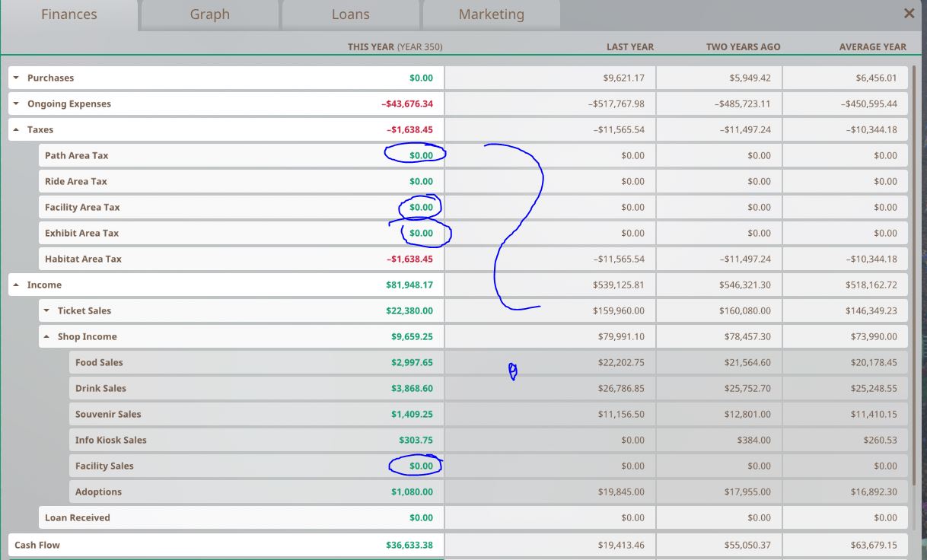927x560 pixels.
Task: Close the finances window
Action: pos(909,13)
